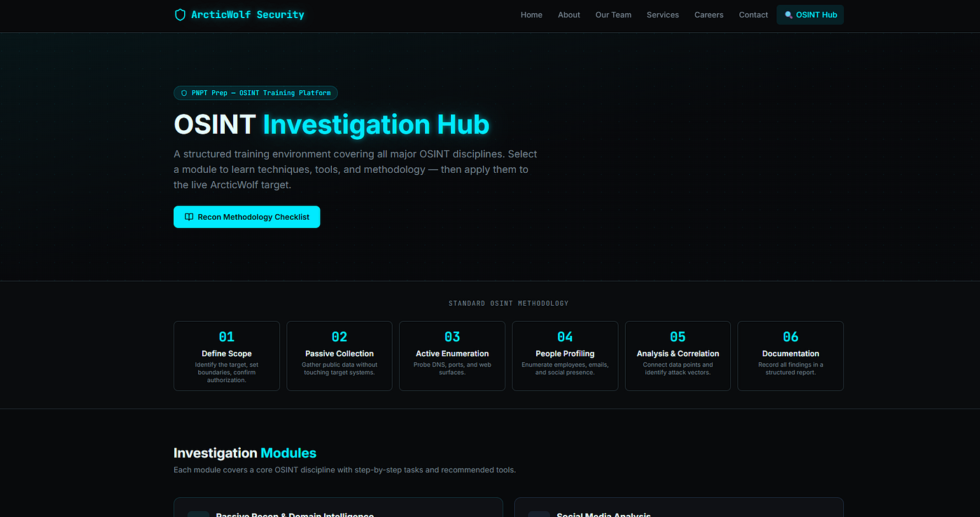Click 'Record all findings in a structured report.'
This screenshot has width=980, height=517.
pos(790,369)
